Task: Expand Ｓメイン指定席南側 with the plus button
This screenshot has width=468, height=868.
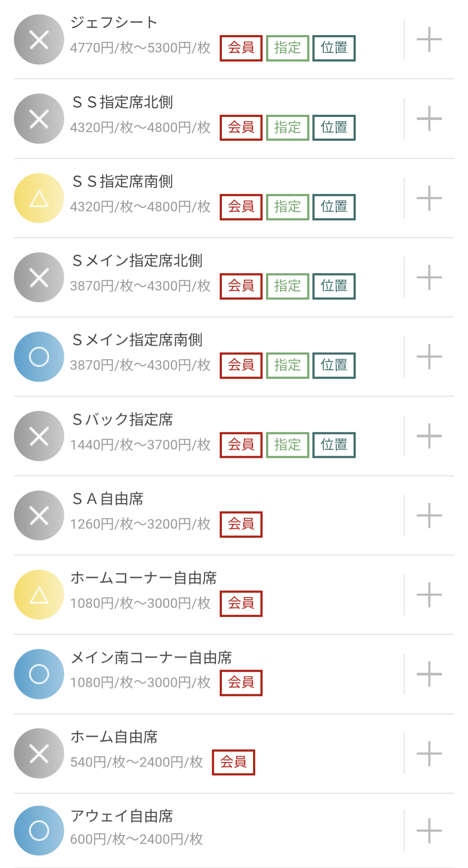Action: [429, 357]
